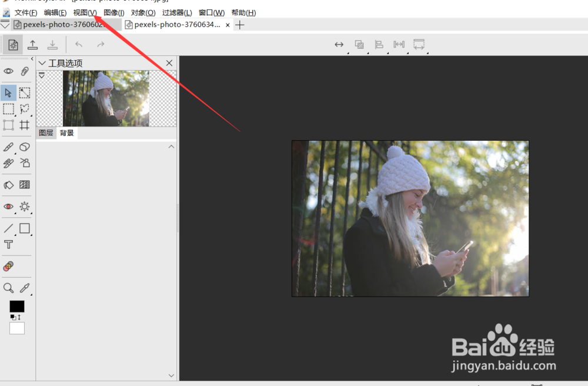Image resolution: width=588 pixels, height=386 pixels.
Task: Select the eraser tool
Action: point(25,147)
